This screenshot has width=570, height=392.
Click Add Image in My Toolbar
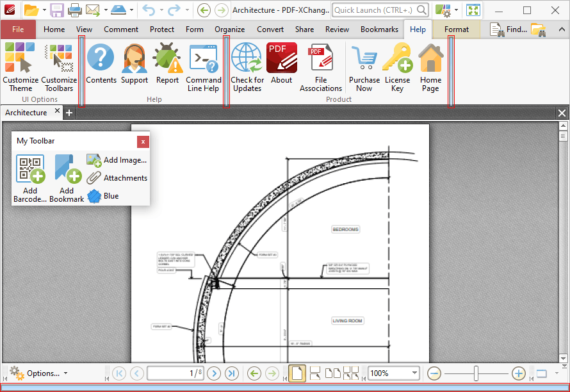coord(117,160)
